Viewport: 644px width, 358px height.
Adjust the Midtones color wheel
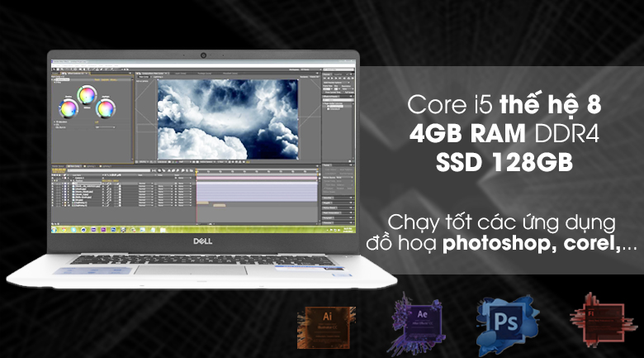click(x=87, y=94)
